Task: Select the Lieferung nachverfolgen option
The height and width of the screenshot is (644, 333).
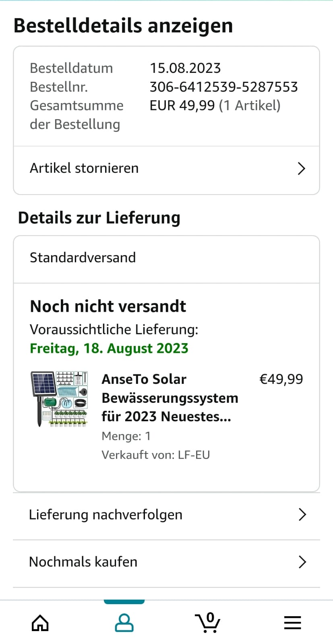Action: pyautogui.click(x=105, y=515)
